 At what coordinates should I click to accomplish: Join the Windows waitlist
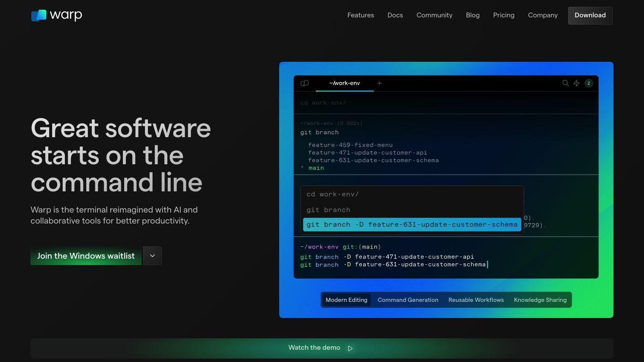click(86, 256)
